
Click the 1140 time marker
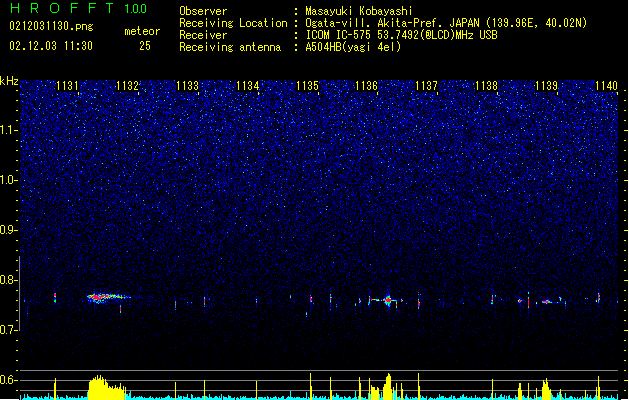click(606, 85)
